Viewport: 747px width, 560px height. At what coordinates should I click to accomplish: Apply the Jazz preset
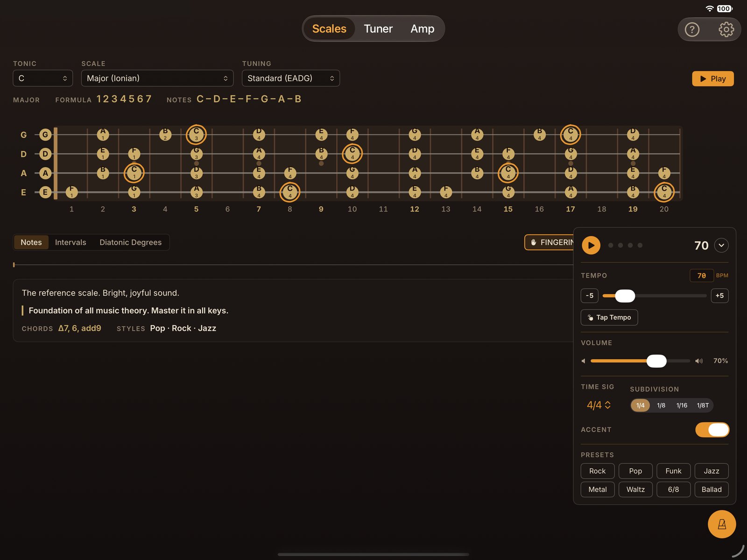tap(712, 471)
